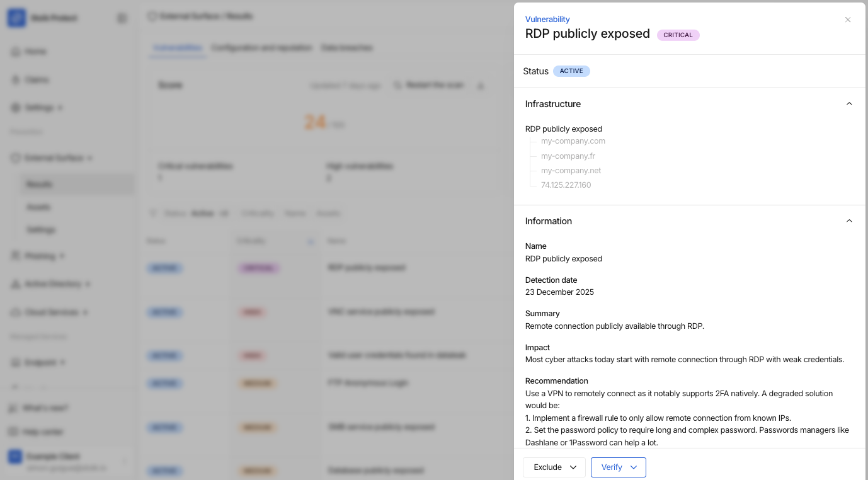The height and width of the screenshot is (480, 868).
Task: Click the Endpoint icon in the sidebar
Action: coord(15,363)
